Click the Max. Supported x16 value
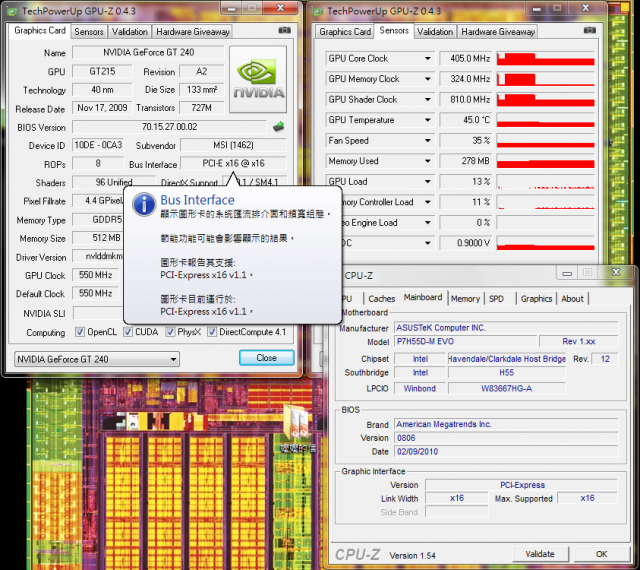The image size is (640, 570). click(587, 498)
